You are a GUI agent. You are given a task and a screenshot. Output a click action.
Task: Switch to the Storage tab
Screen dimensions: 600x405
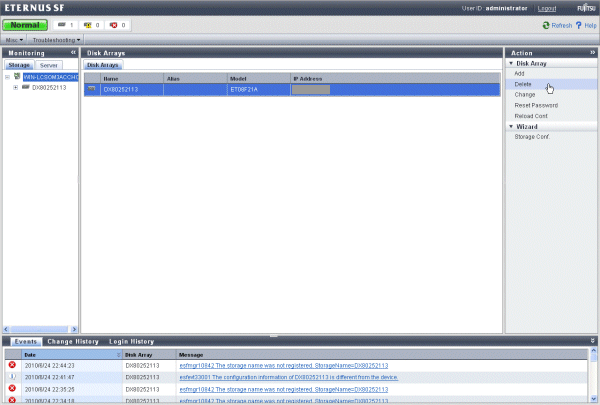click(19, 65)
